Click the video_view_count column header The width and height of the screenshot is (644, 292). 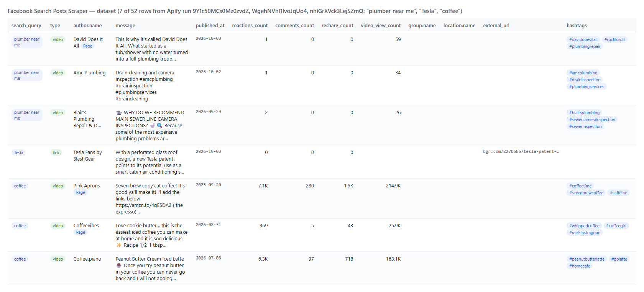point(381,26)
